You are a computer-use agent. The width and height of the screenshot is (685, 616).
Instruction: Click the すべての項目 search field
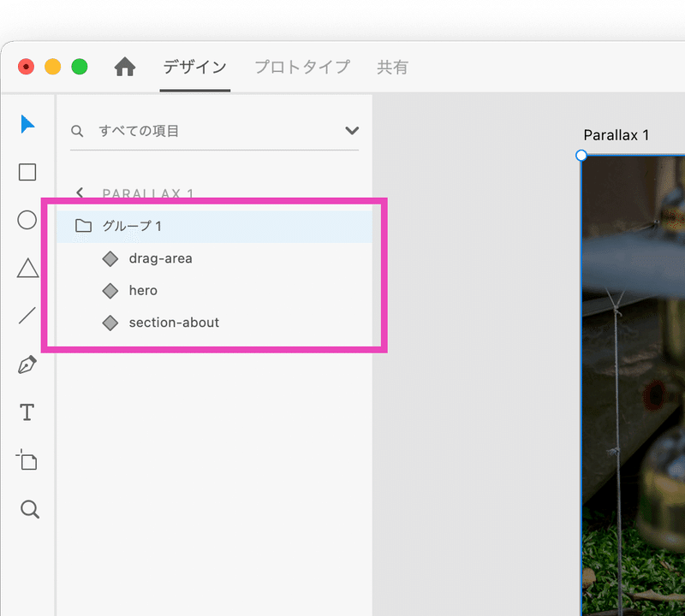215,131
